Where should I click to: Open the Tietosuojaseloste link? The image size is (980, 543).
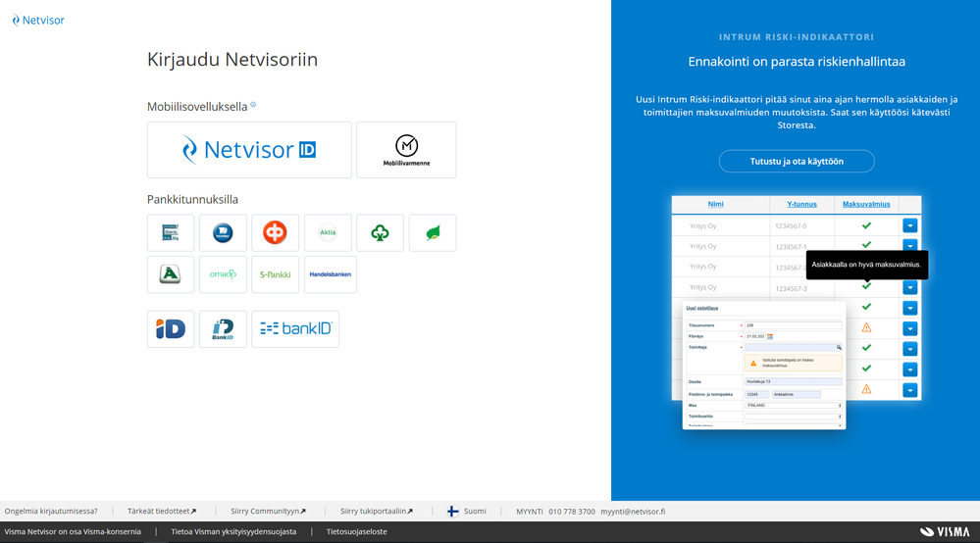coord(356,532)
